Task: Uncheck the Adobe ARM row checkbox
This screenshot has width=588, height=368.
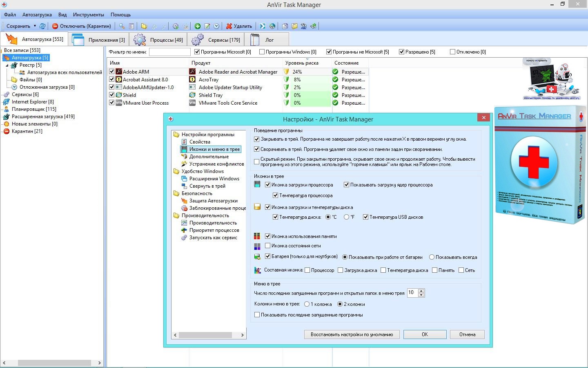Action: 112,72
